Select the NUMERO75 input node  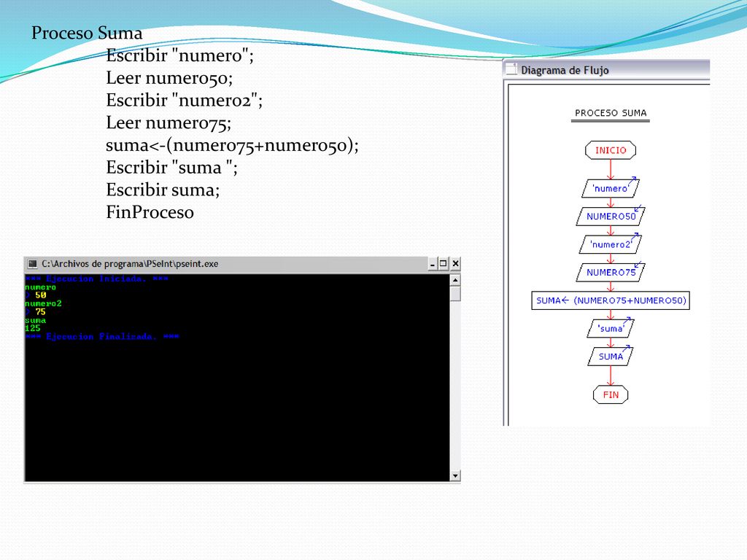point(611,273)
